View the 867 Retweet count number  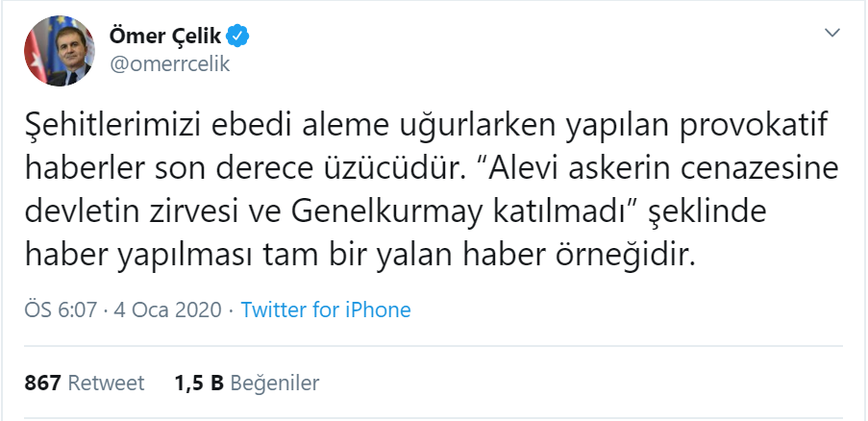point(42,383)
